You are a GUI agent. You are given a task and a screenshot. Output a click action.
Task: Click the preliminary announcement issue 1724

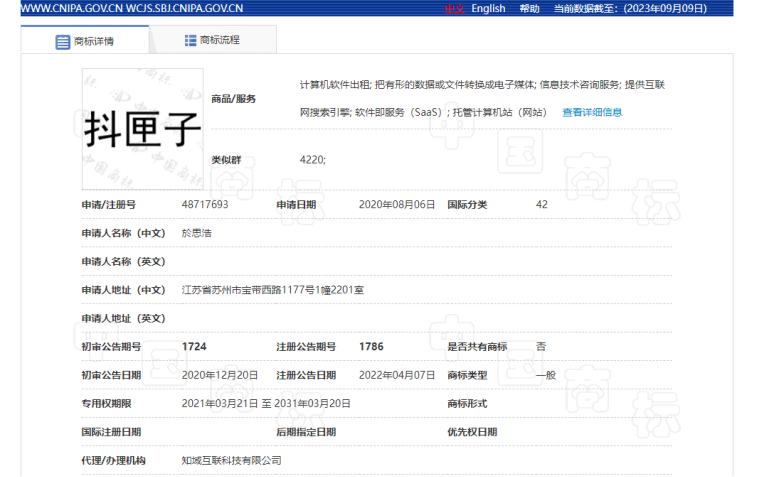[x=194, y=346]
